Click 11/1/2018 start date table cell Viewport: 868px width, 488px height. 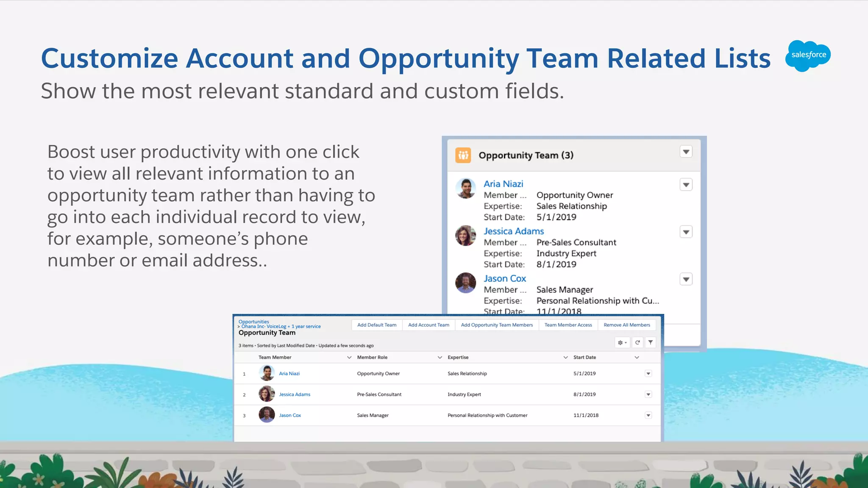[586, 416]
